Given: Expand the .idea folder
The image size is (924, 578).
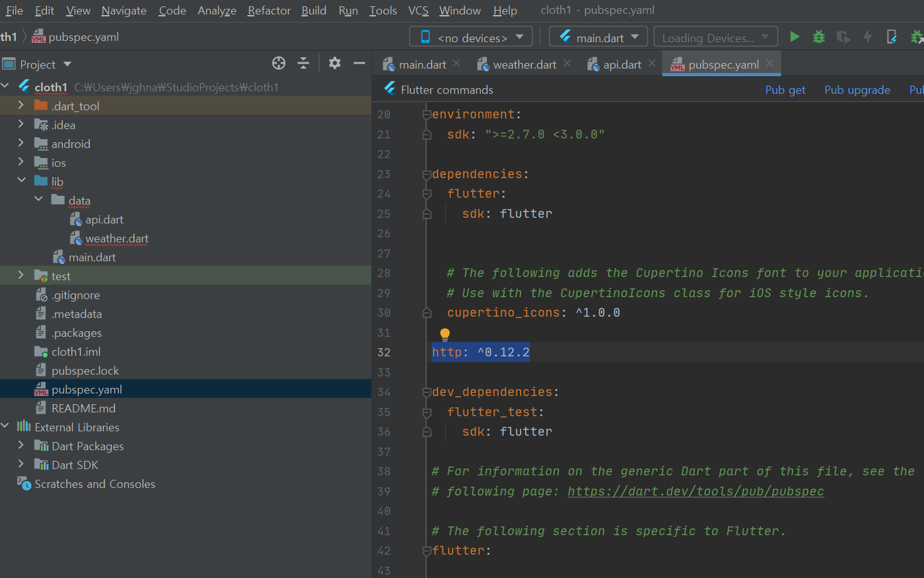Looking at the screenshot, I should pyautogui.click(x=21, y=124).
